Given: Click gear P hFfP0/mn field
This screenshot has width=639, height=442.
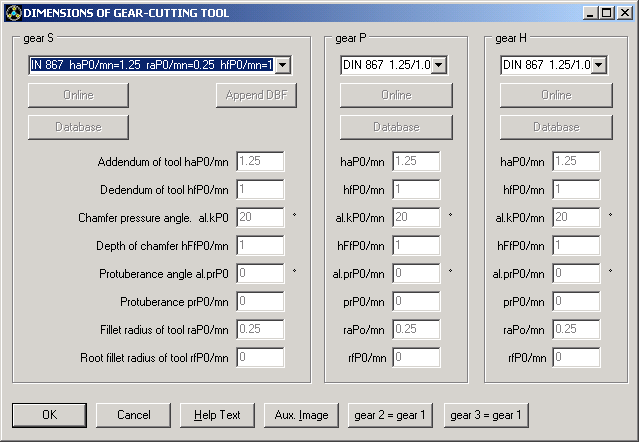Looking at the screenshot, I should [416, 245].
